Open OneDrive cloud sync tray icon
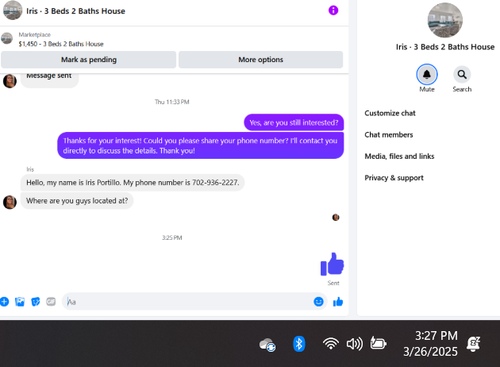Image resolution: width=500 pixels, height=367 pixels. click(x=267, y=344)
